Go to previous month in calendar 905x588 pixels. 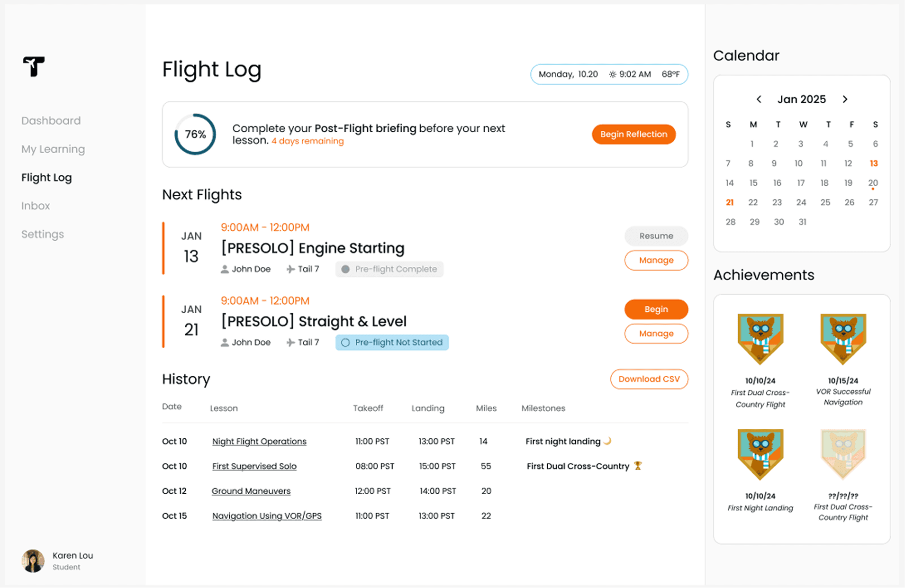coord(759,99)
